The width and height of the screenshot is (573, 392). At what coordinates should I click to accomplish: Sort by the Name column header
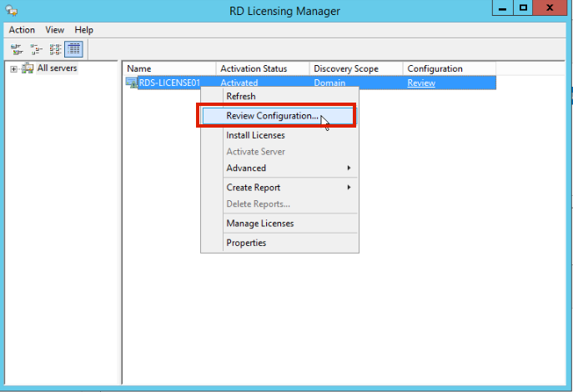point(169,68)
